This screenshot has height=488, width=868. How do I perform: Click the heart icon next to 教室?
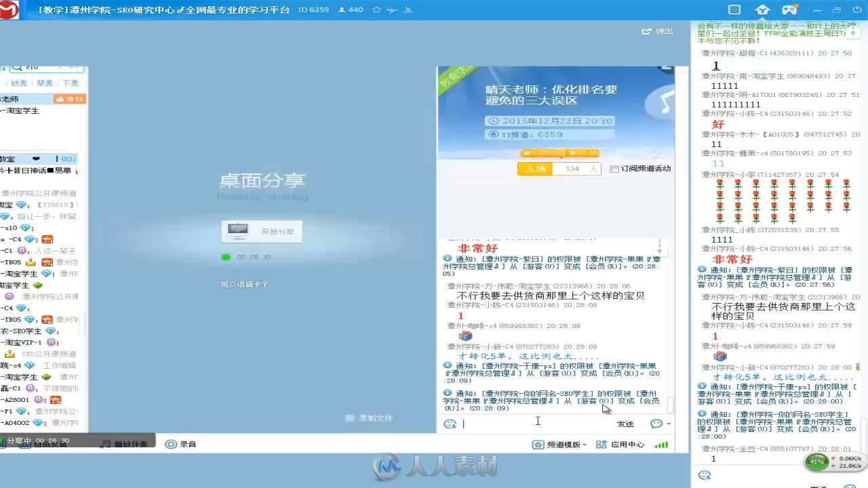[x=37, y=159]
